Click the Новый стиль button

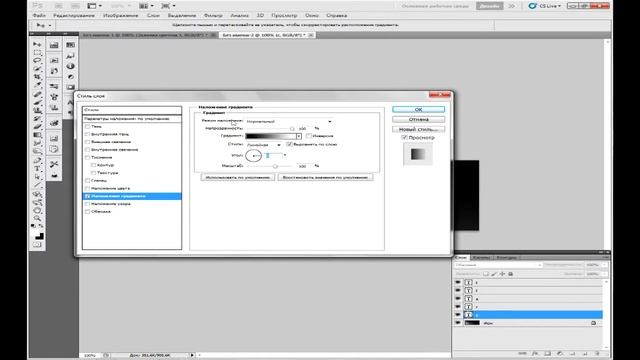(x=418, y=129)
